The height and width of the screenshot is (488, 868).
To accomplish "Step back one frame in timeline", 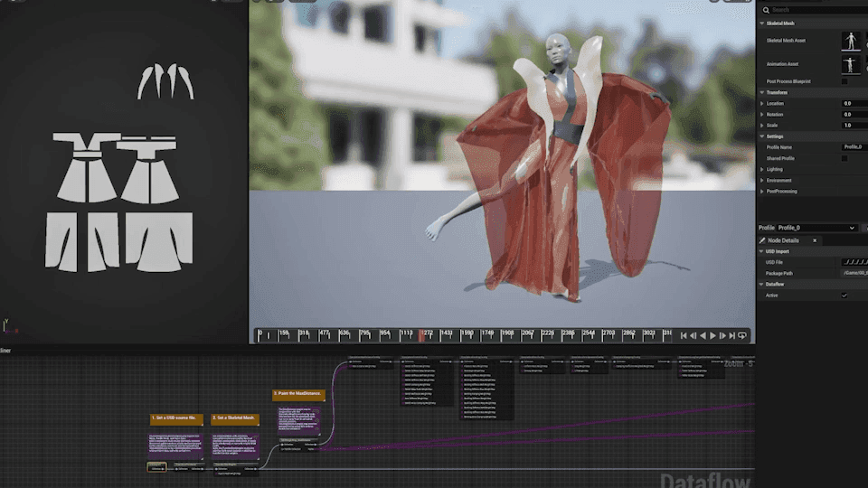I will (x=693, y=336).
